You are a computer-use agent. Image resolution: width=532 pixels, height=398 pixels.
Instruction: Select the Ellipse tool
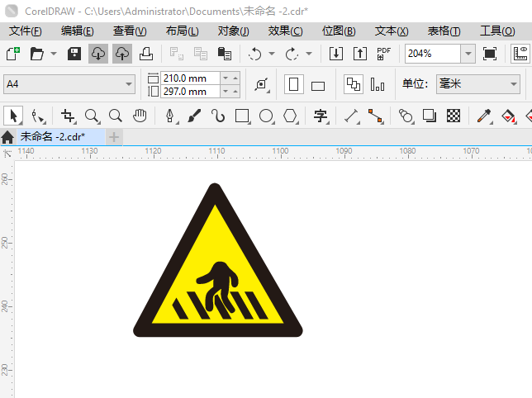point(266,116)
